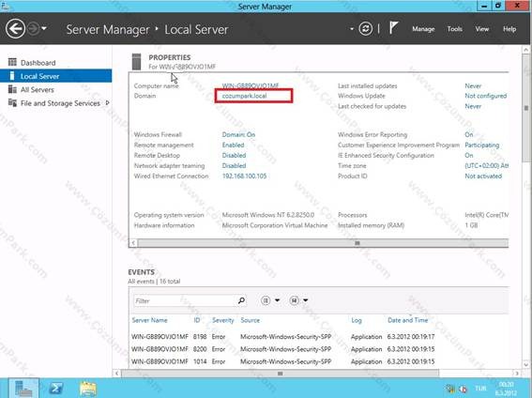Open the notifications flag icon
This screenshot has height=398, width=532.
pos(393,28)
